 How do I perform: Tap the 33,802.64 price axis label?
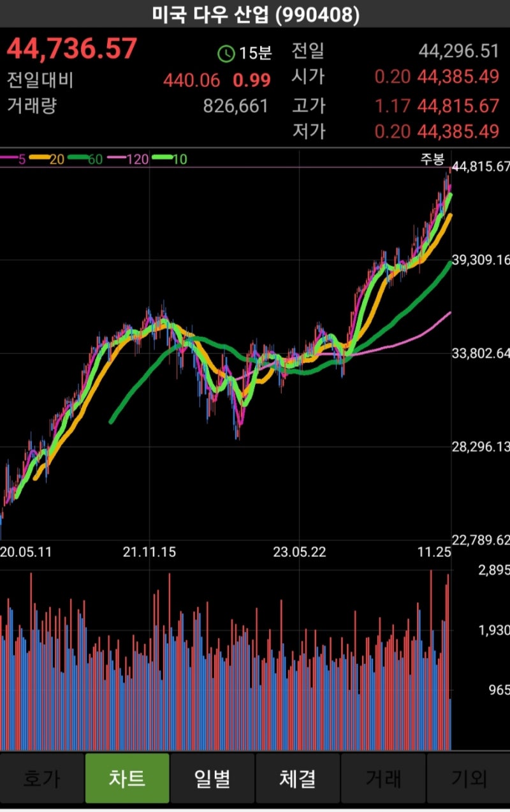[x=481, y=353]
